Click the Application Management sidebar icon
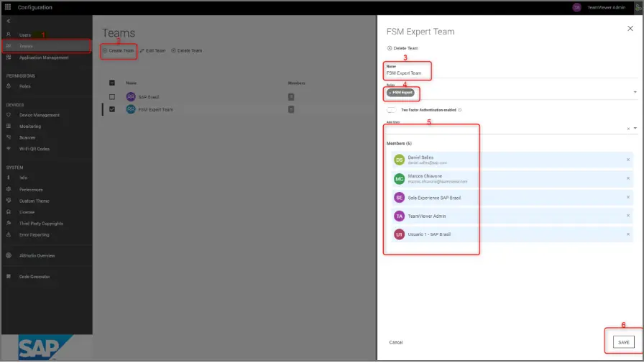The height and width of the screenshot is (363, 644). [8, 58]
